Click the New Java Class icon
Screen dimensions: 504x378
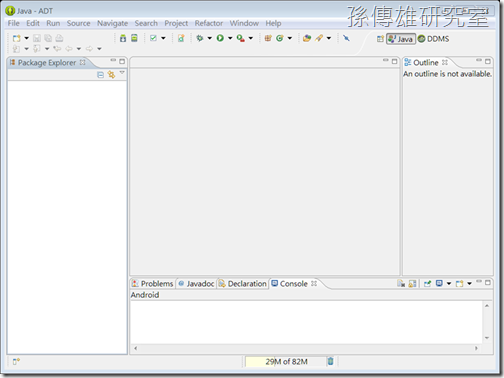point(280,38)
